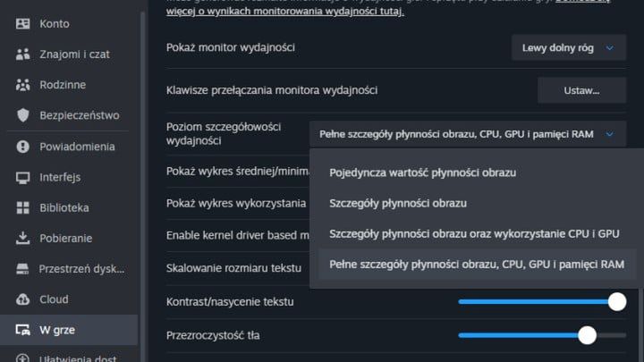This screenshot has width=644, height=362.
Task: Open Znajomi i czat friends icon
Action: (x=23, y=54)
